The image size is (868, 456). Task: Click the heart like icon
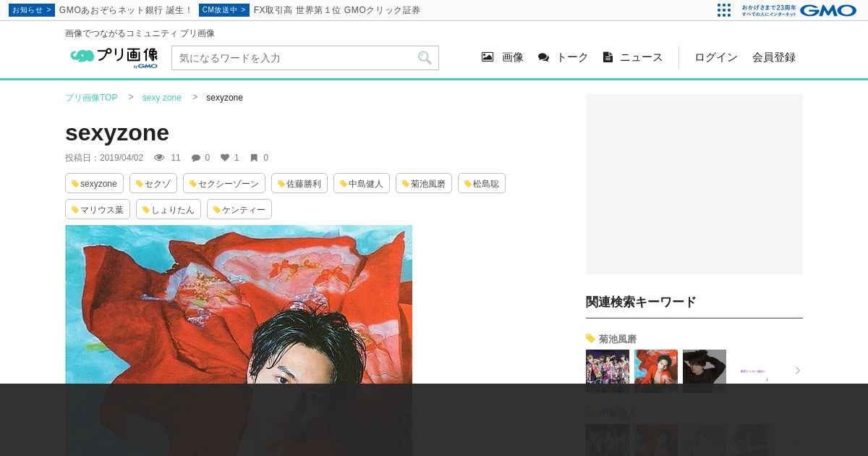pyautogui.click(x=225, y=158)
